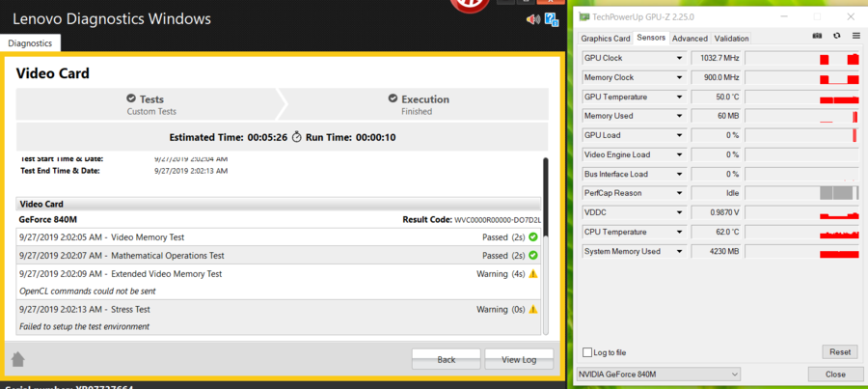Enable the Log to file checkbox
868x389 pixels.
[x=587, y=352]
